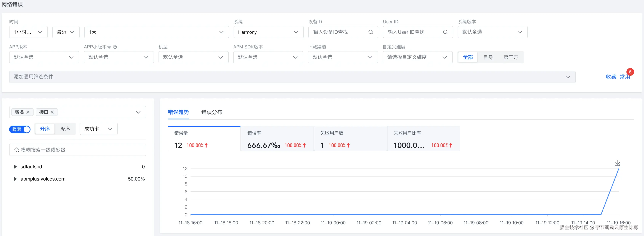Click the chart download icon
This screenshot has width=644, height=236.
[617, 163]
